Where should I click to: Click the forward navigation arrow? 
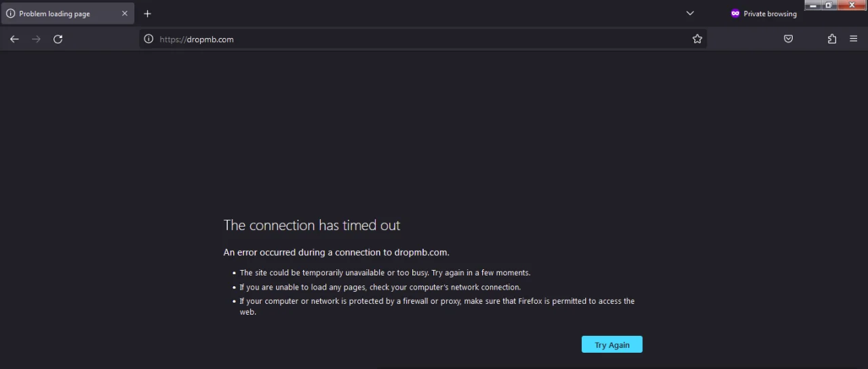(x=36, y=39)
